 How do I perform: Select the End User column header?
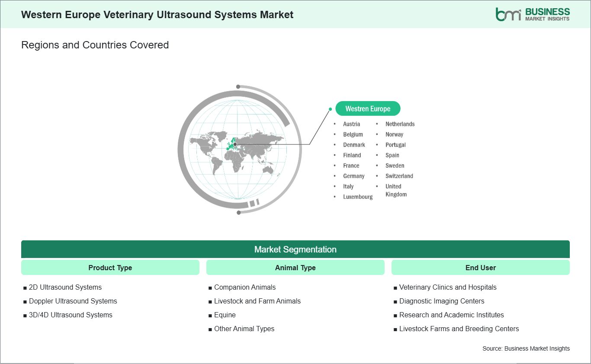(x=481, y=268)
